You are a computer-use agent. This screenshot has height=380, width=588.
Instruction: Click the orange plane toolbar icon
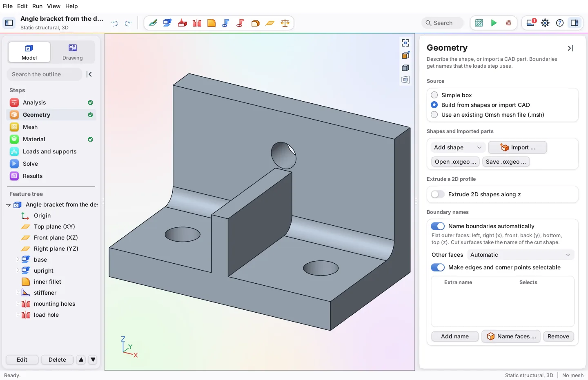tap(270, 23)
